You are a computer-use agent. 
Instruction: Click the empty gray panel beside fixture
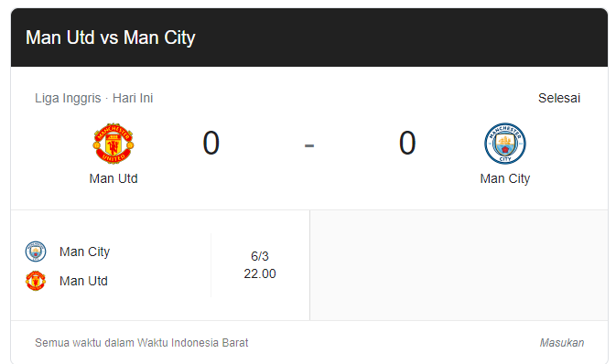pos(459,265)
